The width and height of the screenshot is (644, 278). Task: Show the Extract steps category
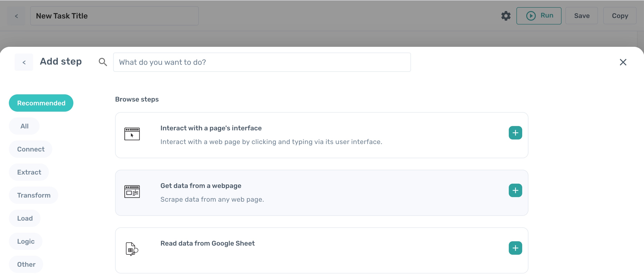[29, 172]
